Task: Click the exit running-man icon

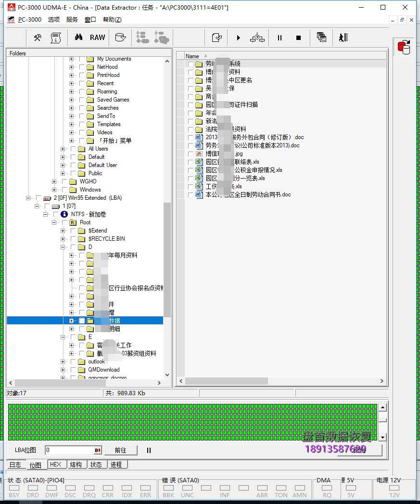Action: point(343,38)
